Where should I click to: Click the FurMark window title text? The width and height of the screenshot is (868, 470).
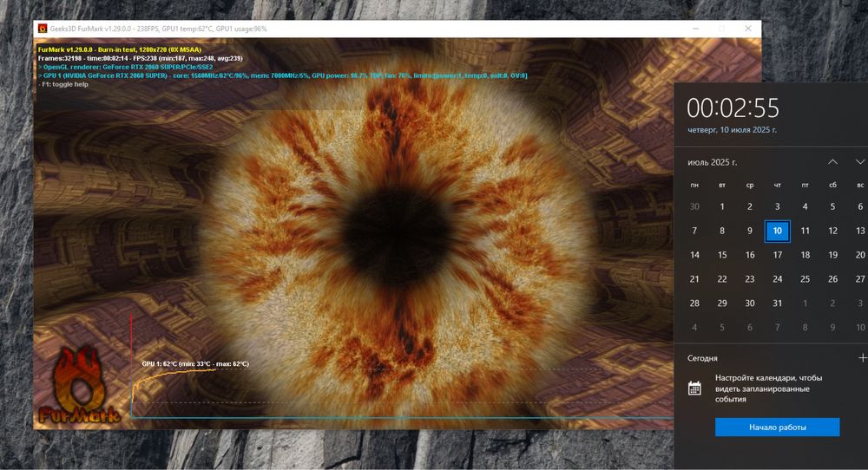(158, 29)
